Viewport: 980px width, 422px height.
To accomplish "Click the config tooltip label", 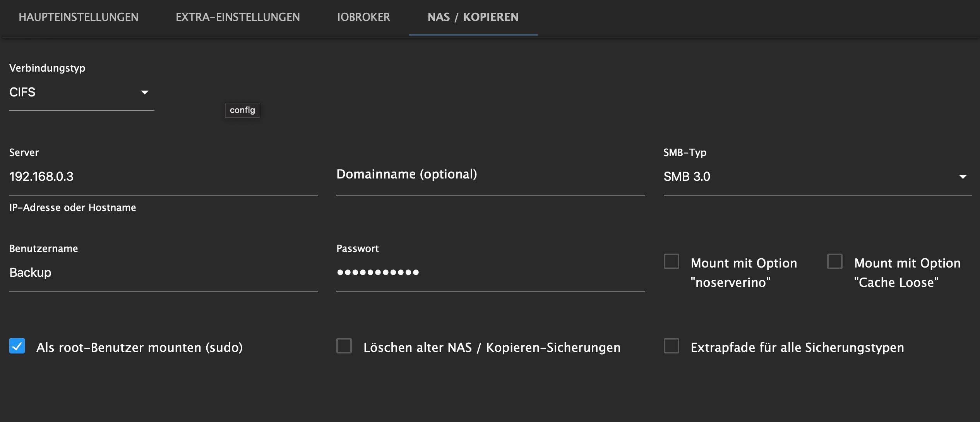I will (x=242, y=110).
